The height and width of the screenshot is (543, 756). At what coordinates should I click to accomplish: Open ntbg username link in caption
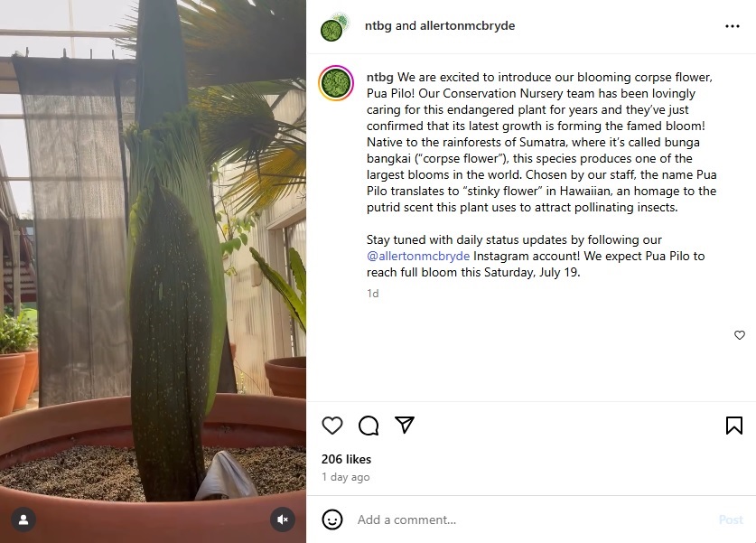[380, 77]
